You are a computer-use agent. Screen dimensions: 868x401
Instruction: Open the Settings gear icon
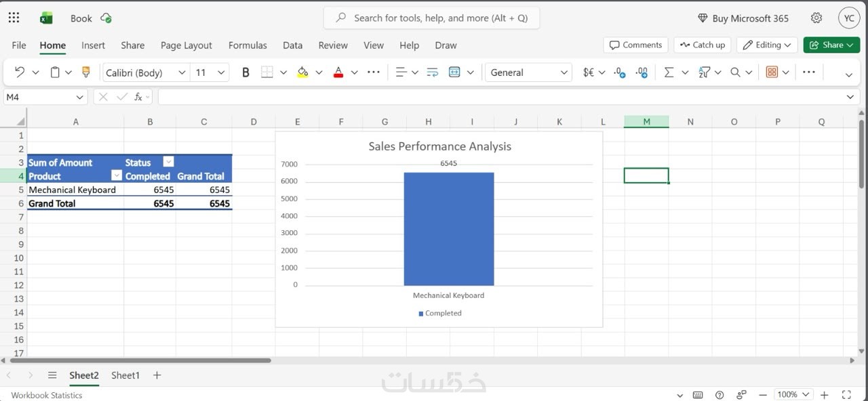tap(816, 18)
